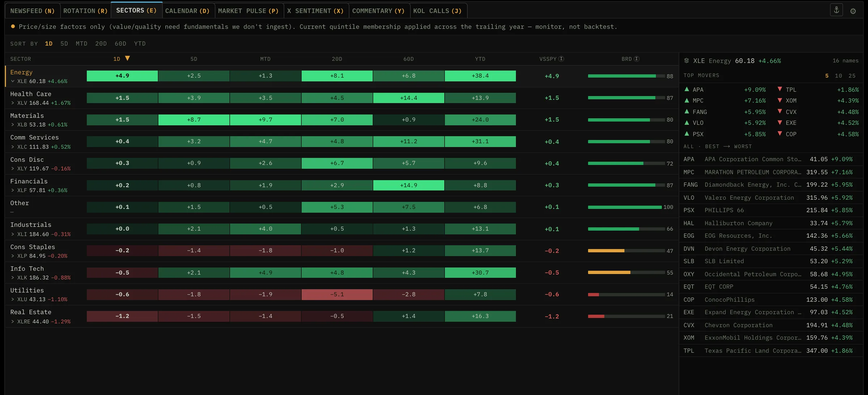868x395 pixels.
Task: Click down arrow next to EXE mover
Action: (780, 123)
